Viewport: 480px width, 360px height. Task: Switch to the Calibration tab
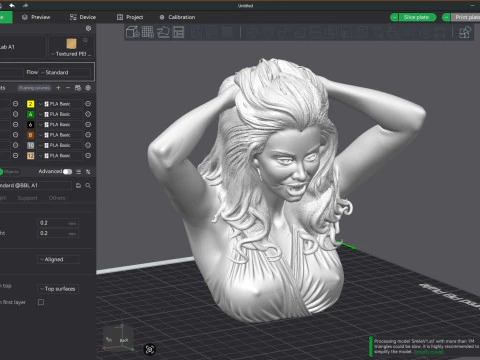tap(177, 17)
